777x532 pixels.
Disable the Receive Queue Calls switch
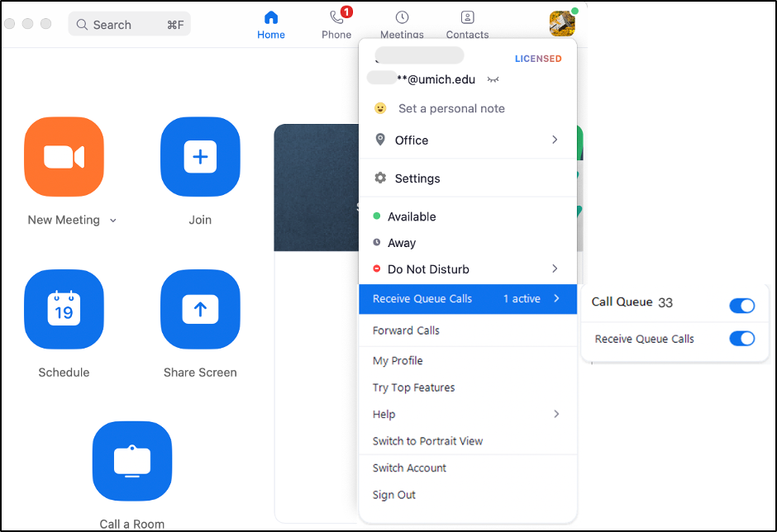pyautogui.click(x=741, y=339)
